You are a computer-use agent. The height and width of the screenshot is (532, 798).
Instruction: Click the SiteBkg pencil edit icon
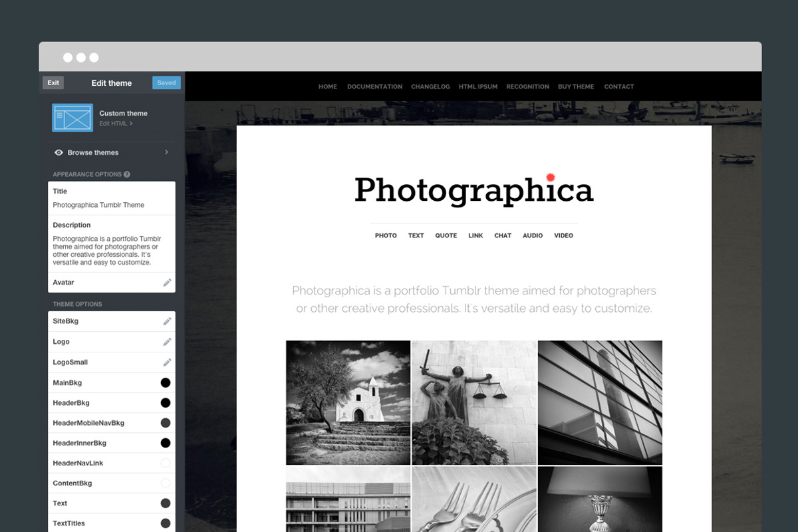[x=167, y=321]
